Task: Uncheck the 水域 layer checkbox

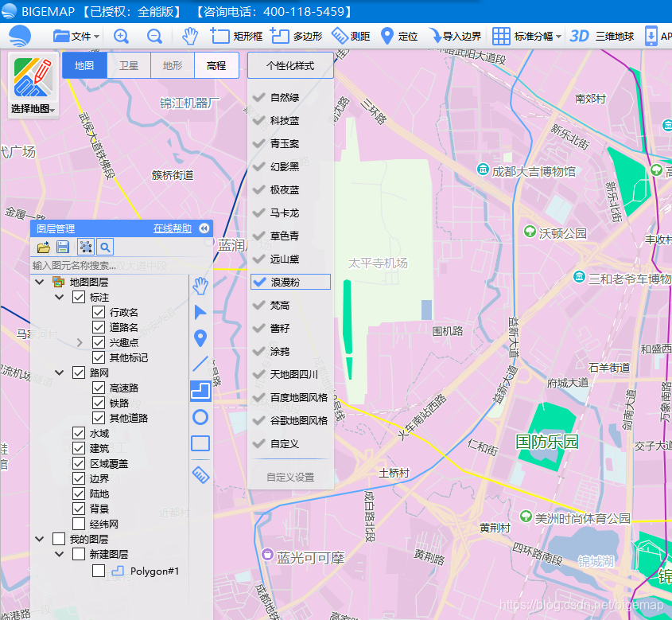Action: pos(79,433)
